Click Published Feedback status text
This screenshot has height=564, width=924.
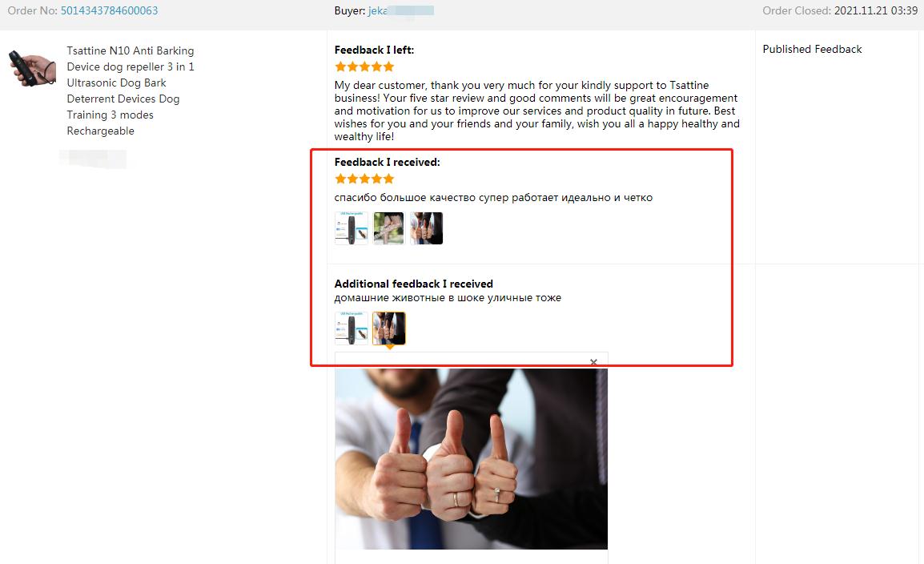[x=812, y=49]
